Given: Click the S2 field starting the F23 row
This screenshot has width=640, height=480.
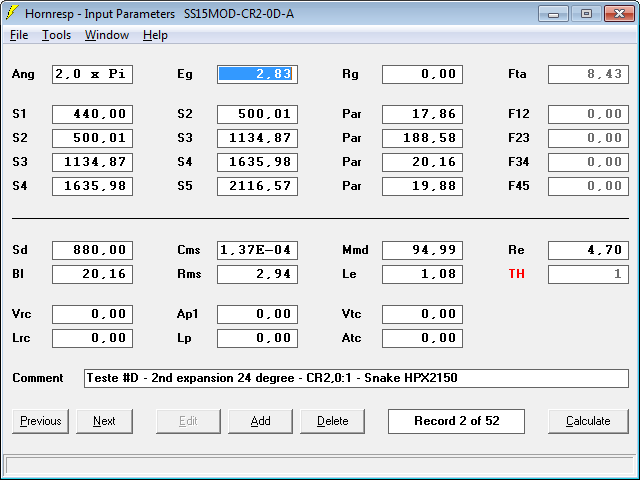Looking at the screenshot, I should [92, 138].
